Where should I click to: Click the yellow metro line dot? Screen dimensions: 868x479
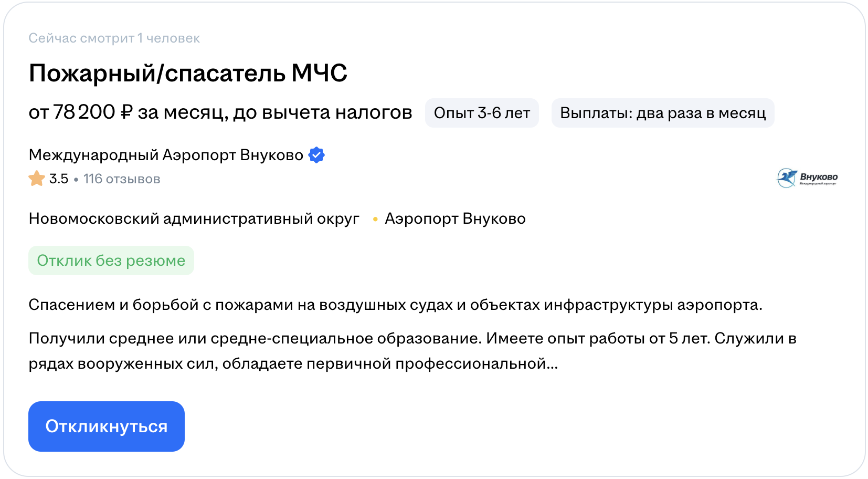(x=375, y=219)
